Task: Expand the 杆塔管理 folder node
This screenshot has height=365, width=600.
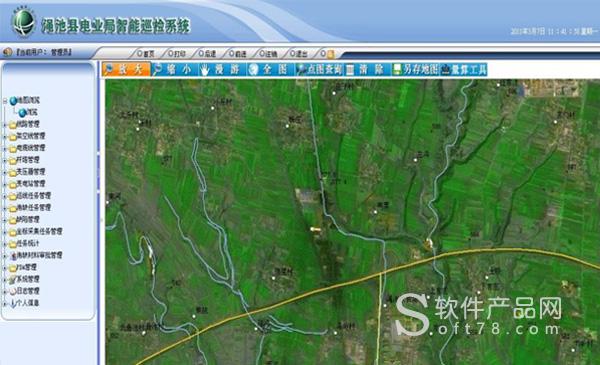Action: [x=5, y=160]
